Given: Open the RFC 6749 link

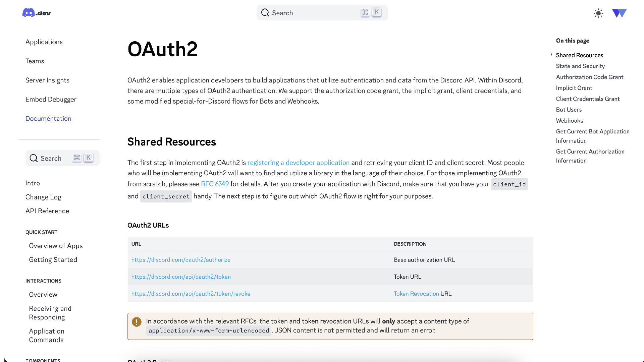Looking at the screenshot, I should click(215, 184).
